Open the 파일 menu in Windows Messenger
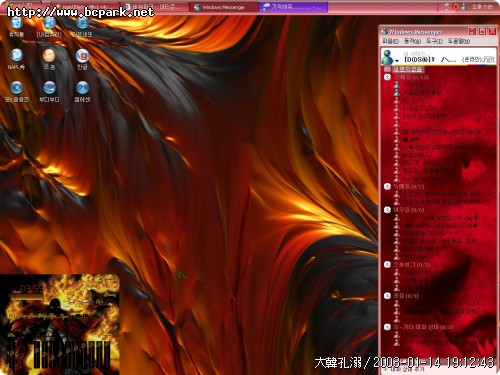The height and width of the screenshot is (375, 500). click(x=390, y=41)
